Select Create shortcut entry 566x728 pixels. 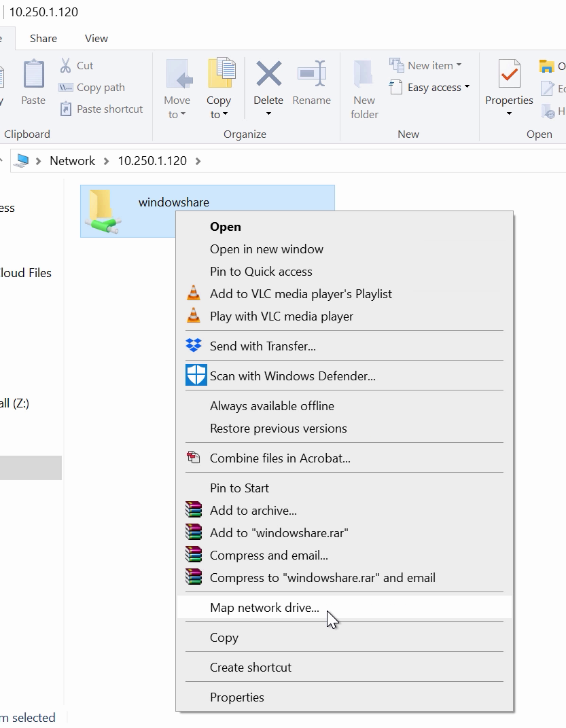(344, 667)
